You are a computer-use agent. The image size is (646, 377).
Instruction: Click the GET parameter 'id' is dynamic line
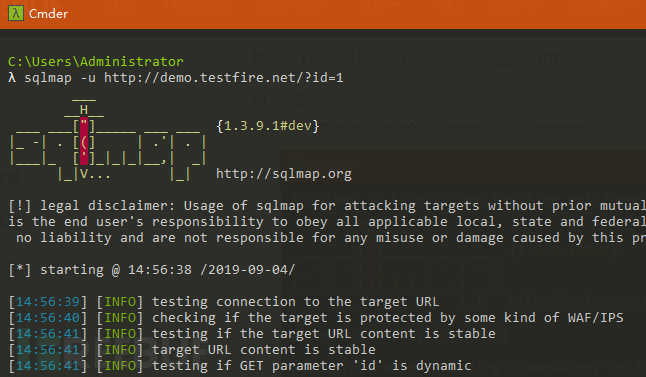coord(311,366)
